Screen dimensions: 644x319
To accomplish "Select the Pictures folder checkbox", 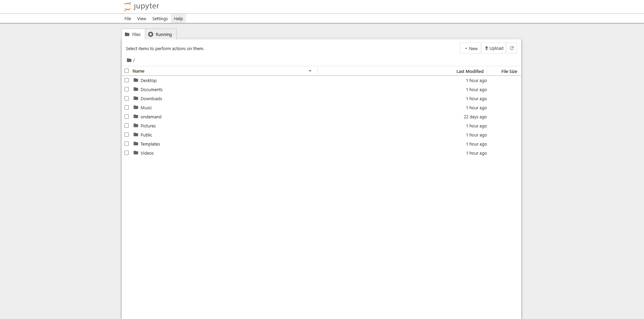I will tap(127, 126).
